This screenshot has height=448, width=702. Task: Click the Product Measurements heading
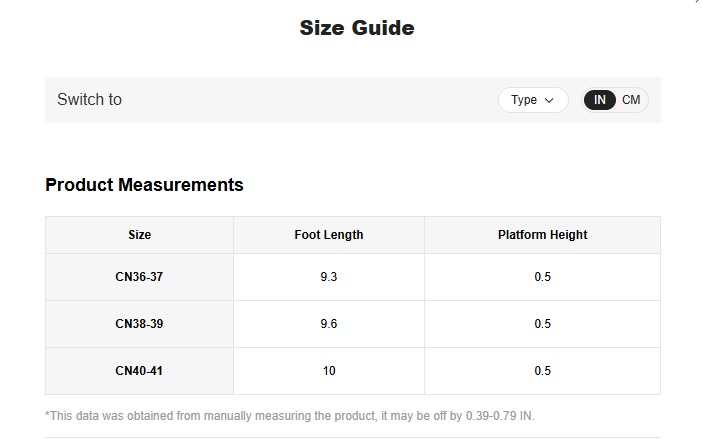[144, 185]
